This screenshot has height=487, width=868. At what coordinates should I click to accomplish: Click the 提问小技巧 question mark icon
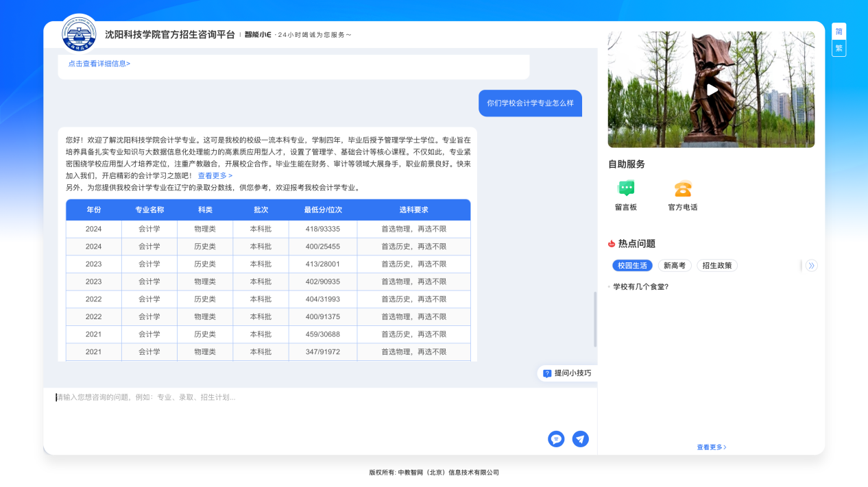point(547,373)
